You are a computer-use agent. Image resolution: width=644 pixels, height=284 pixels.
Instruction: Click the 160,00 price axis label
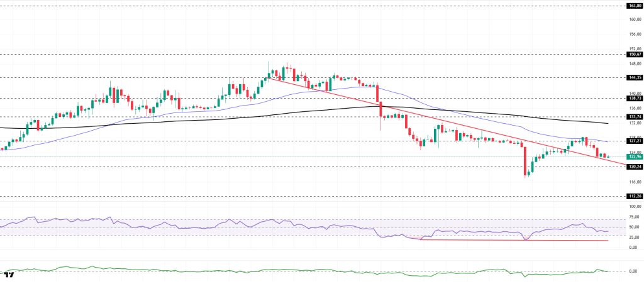[633, 19]
